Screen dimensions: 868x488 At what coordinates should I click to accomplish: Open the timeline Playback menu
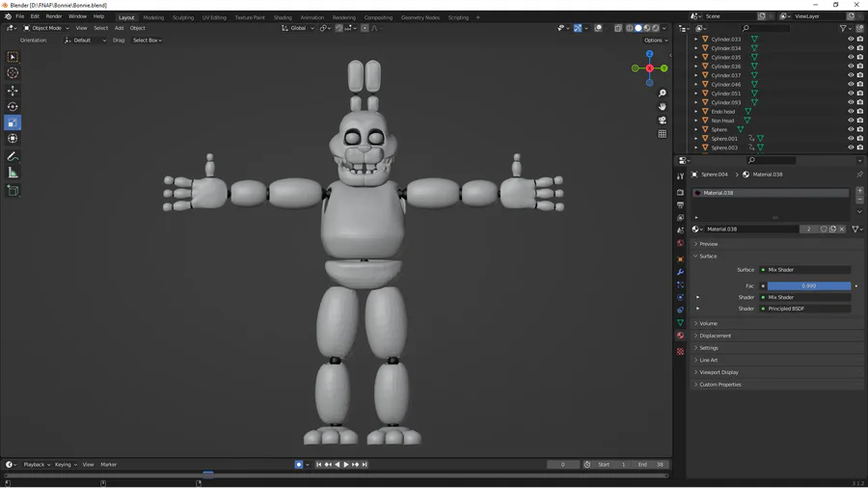click(x=37, y=465)
